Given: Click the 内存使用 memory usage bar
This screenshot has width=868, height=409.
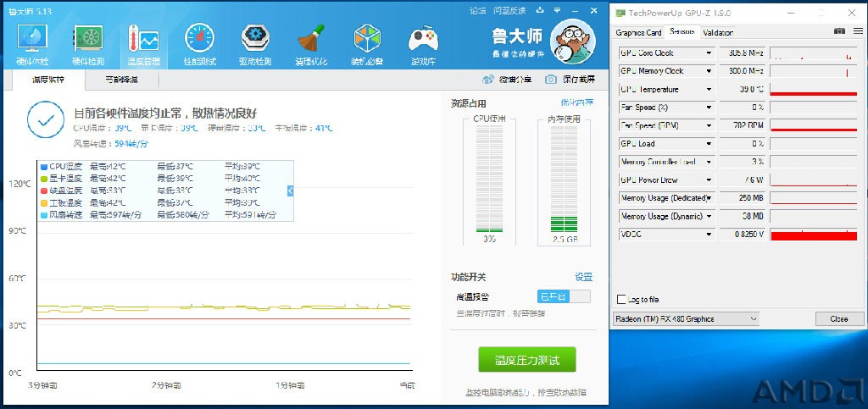Looking at the screenshot, I should point(564,179).
